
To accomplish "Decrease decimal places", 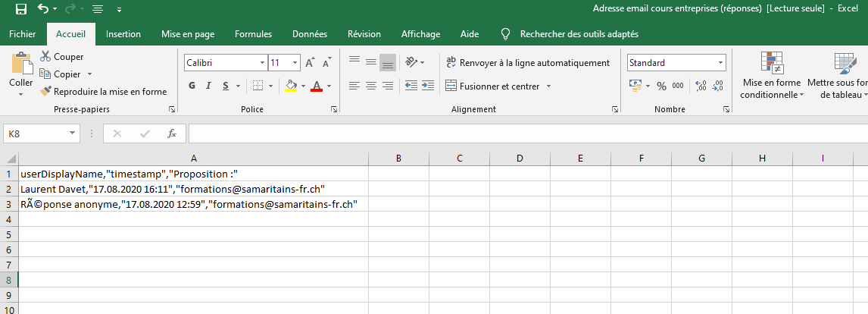I will (718, 86).
